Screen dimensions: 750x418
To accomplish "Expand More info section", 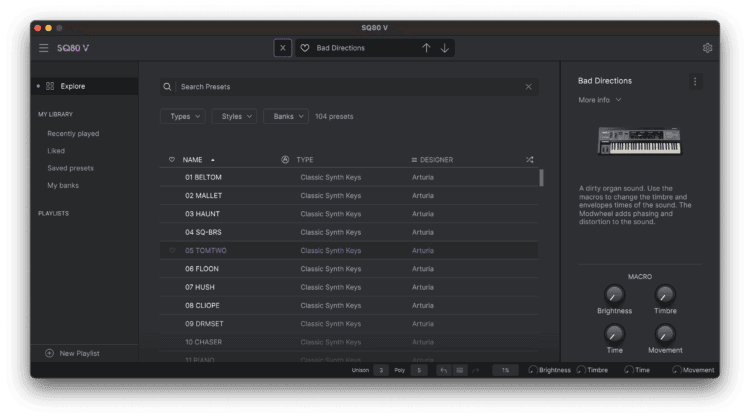I will click(599, 100).
